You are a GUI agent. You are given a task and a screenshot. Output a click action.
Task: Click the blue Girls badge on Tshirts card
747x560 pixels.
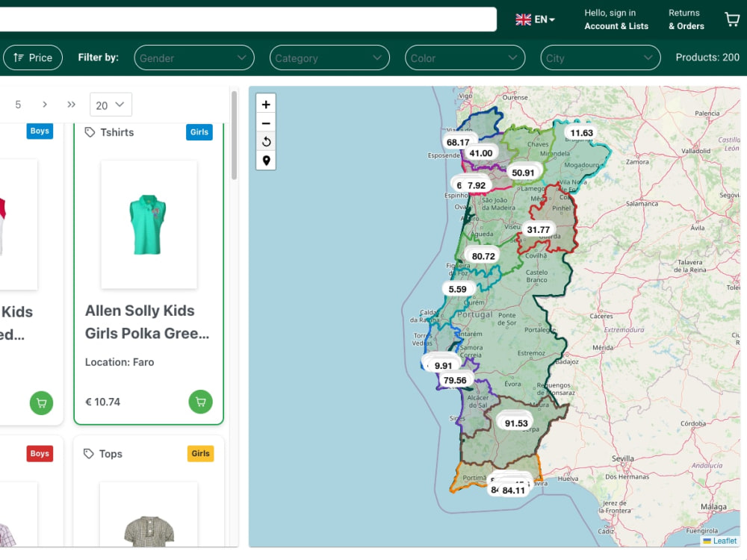coord(199,132)
